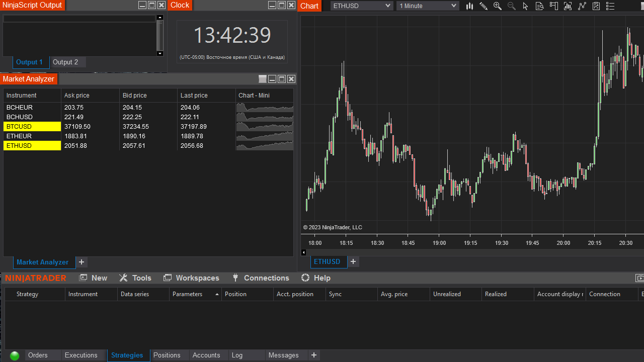Click ETHUSD last price 2056.68
This screenshot has height=362, width=644.
[x=192, y=146]
